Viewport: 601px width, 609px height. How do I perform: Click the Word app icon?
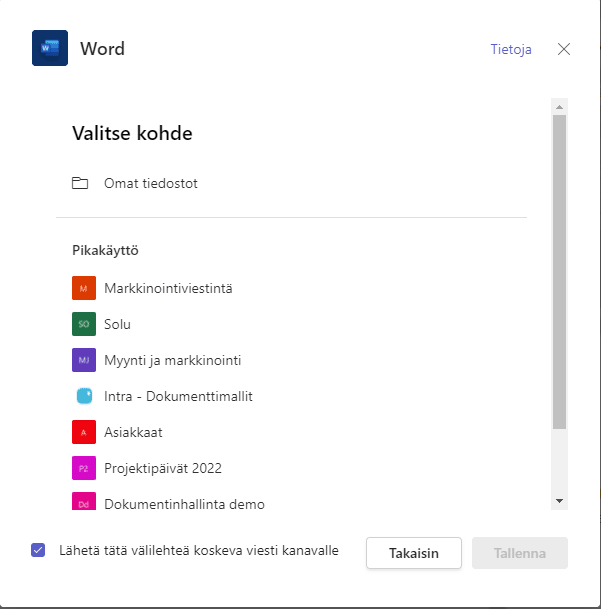pos(50,48)
